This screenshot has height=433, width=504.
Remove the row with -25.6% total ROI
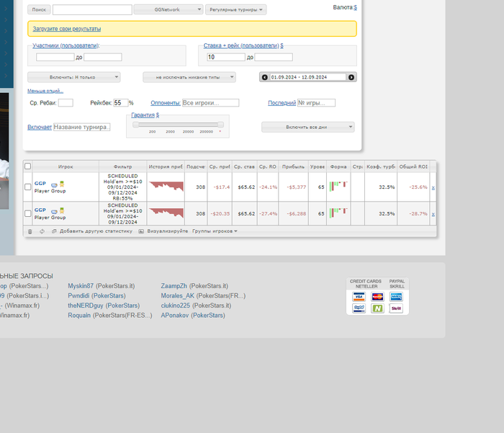(433, 187)
